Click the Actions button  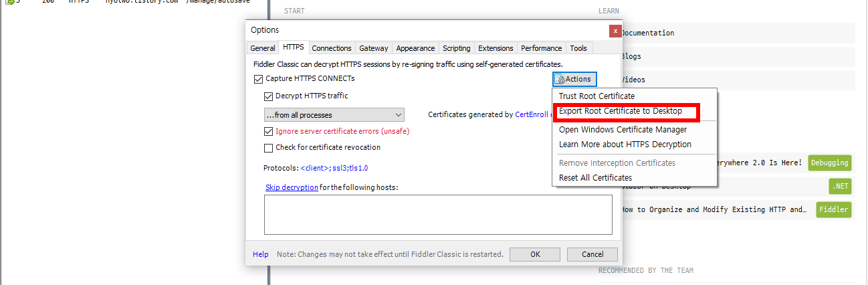(574, 79)
